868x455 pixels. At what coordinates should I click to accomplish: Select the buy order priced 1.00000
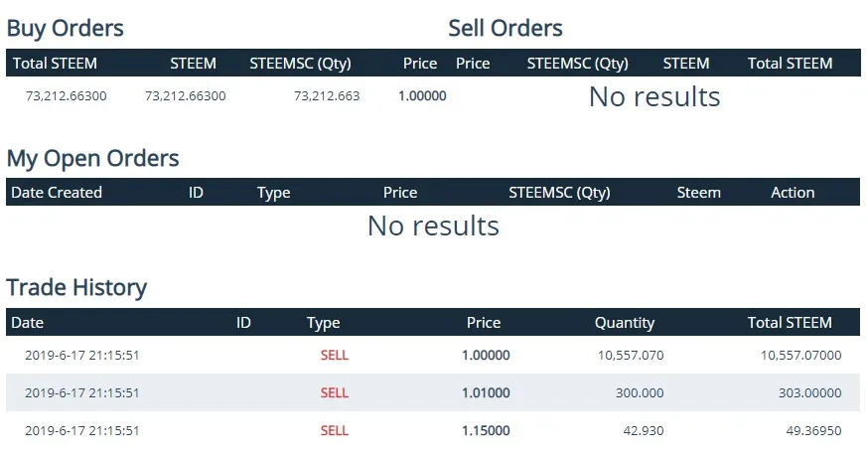[225, 95]
